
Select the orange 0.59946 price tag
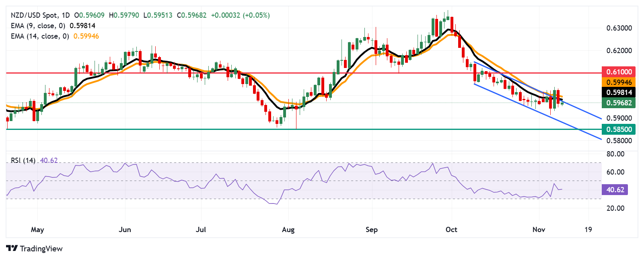(619, 82)
